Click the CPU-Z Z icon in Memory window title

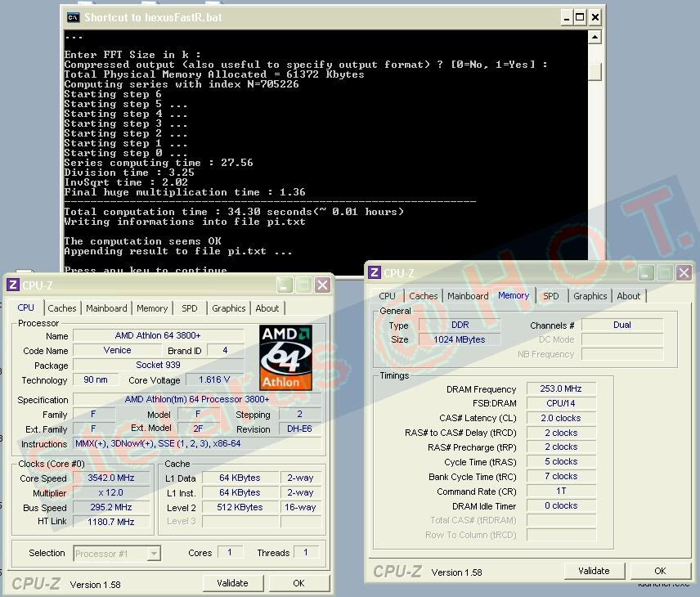(x=375, y=272)
